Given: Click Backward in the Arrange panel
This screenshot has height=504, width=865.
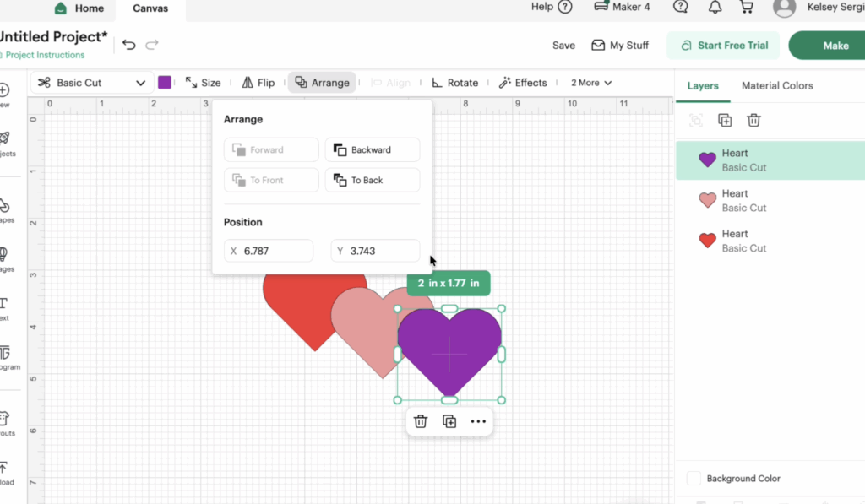Looking at the screenshot, I should [x=373, y=150].
